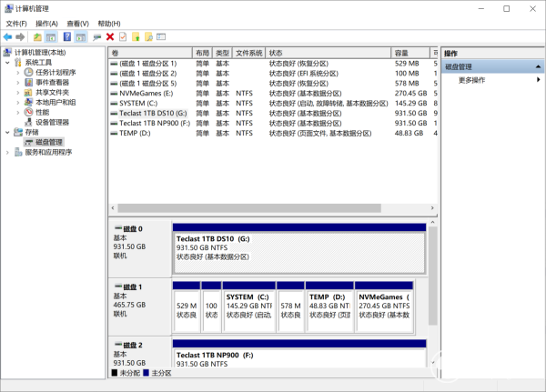Select the TEMP (D:) volume row

click(x=273, y=133)
